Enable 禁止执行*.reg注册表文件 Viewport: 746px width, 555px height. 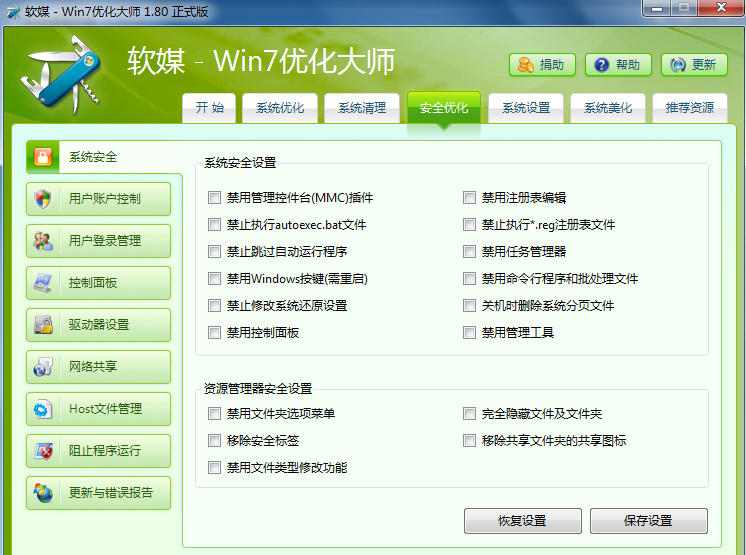[x=469, y=224]
